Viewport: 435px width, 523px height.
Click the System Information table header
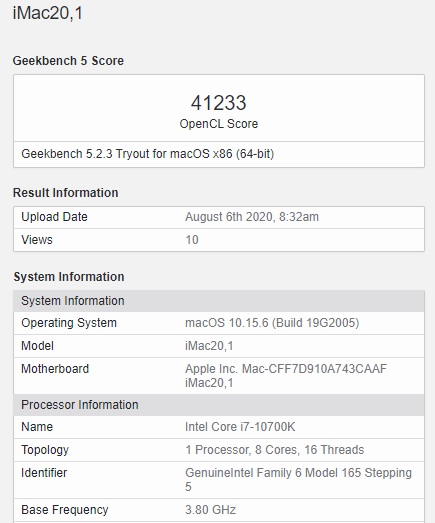[219, 301]
